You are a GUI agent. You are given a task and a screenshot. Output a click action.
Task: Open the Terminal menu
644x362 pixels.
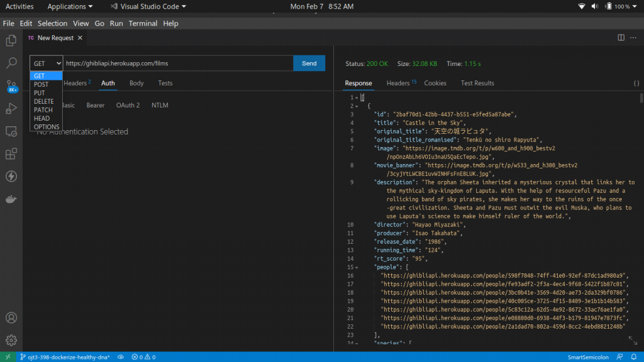coord(143,23)
